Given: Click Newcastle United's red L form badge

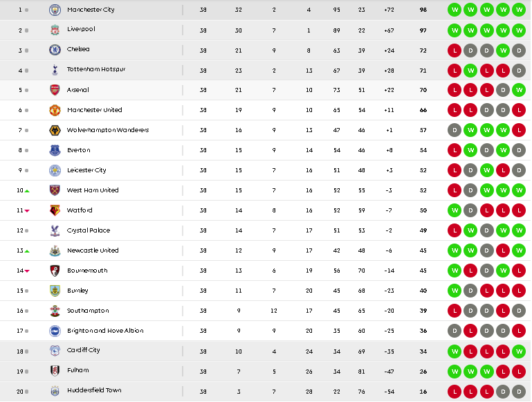Looking at the screenshot, I should pyautogui.click(x=503, y=250).
